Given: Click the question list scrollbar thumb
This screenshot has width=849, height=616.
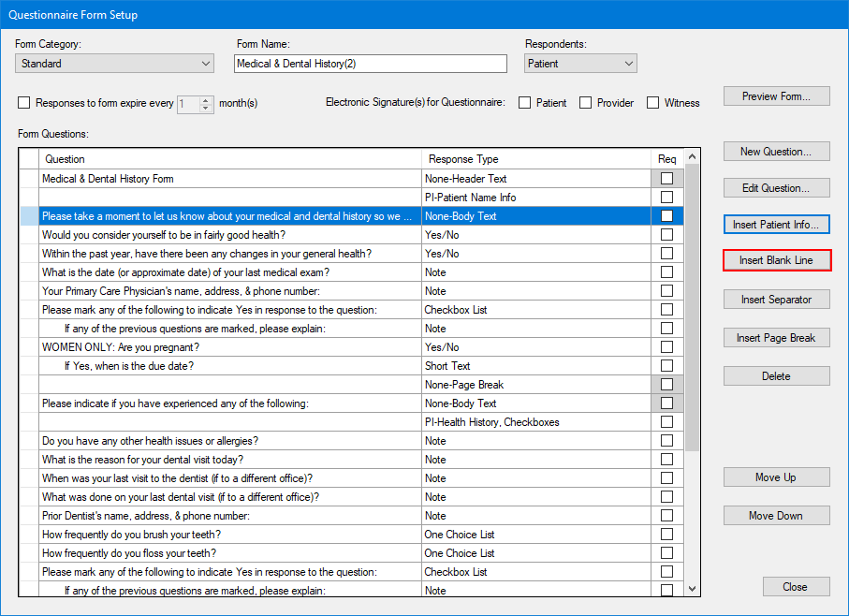Looking at the screenshot, I should click(692, 307).
